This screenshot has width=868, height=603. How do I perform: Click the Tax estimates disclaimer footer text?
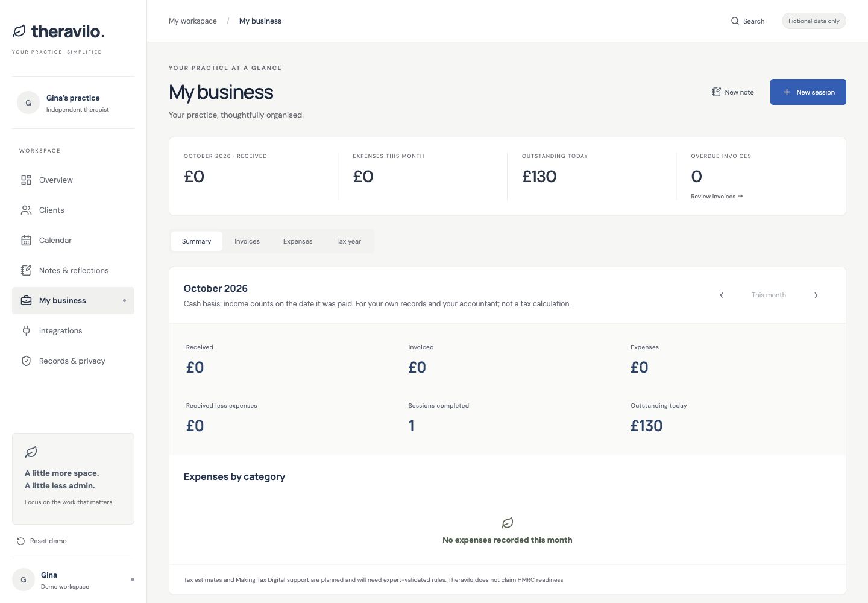[374, 580]
